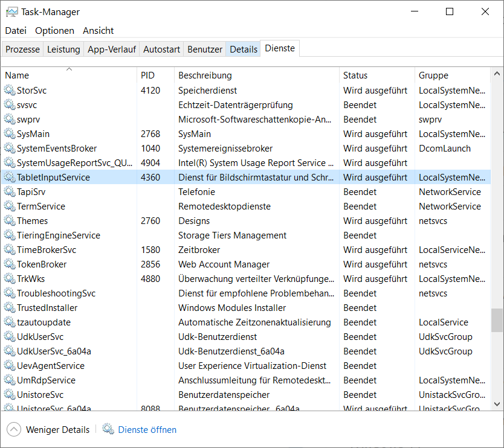Select the TabletInputService gear icon
Viewport: 504px width, 448px height.
tap(9, 178)
